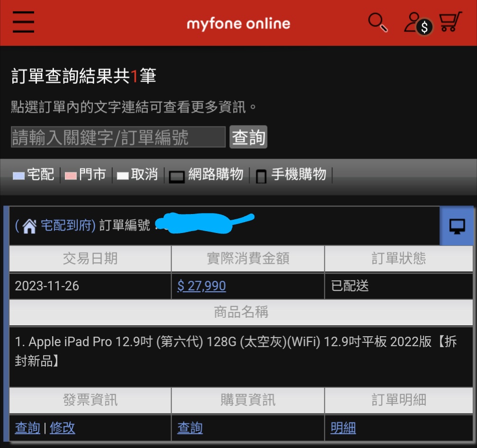Click 查詢 under 購買資訊
The height and width of the screenshot is (448, 477).
click(190, 428)
